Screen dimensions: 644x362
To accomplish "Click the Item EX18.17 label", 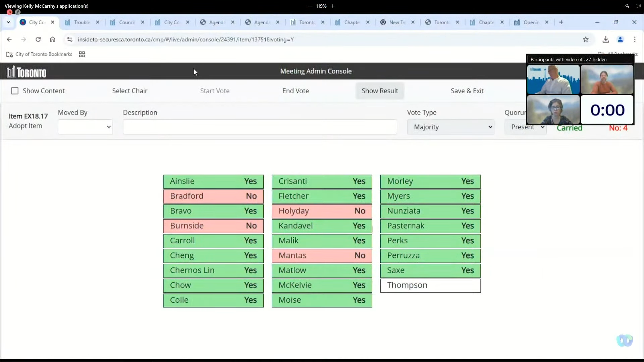I will 28,116.
